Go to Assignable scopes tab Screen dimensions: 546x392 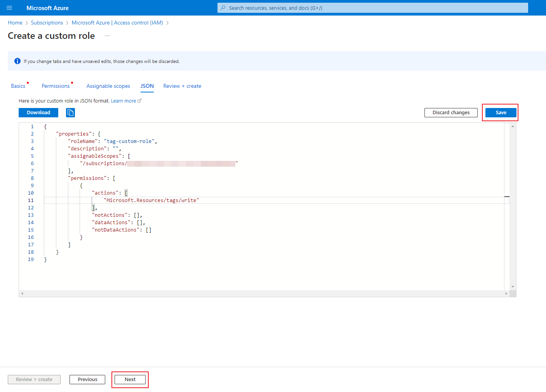[108, 86]
